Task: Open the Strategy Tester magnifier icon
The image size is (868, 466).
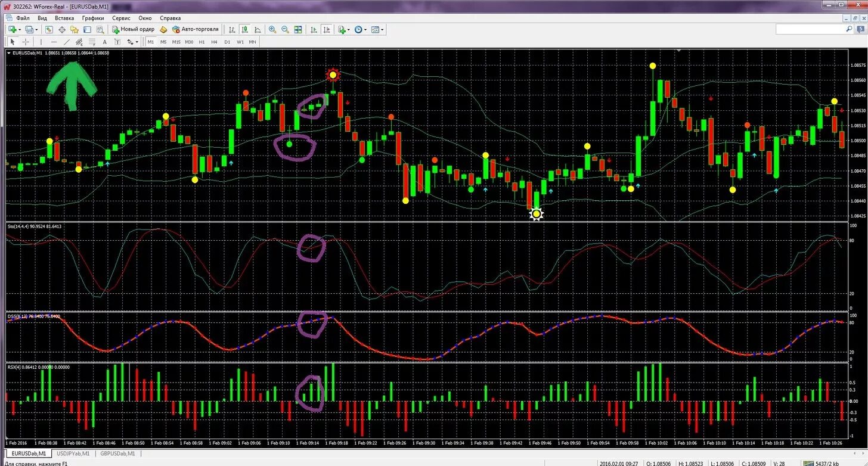Action: point(100,29)
